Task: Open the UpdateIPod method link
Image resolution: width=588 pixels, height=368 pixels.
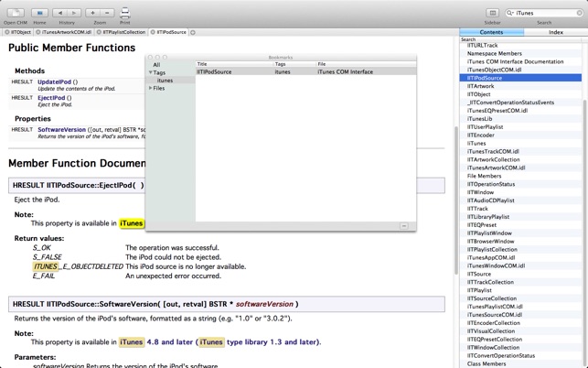Action: tap(54, 82)
